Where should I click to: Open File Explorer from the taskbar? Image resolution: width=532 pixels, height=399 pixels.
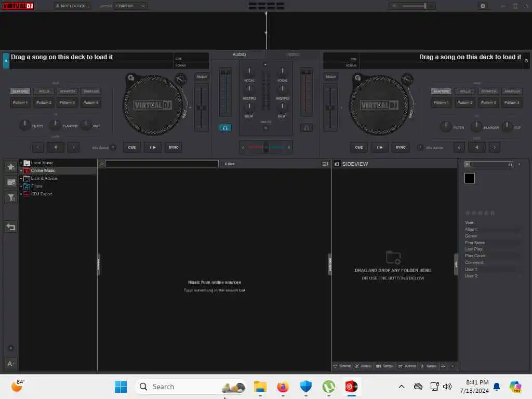pos(260,387)
